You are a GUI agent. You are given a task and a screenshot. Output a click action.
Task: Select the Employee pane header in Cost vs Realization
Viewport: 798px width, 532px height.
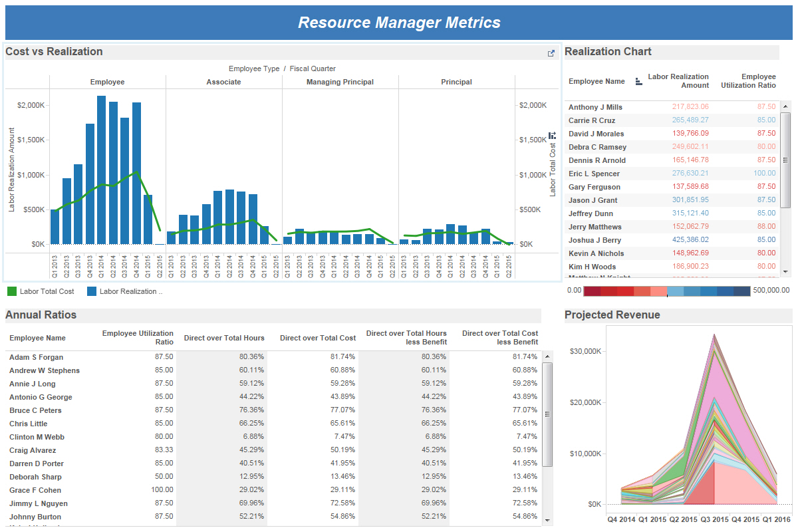[x=107, y=82]
